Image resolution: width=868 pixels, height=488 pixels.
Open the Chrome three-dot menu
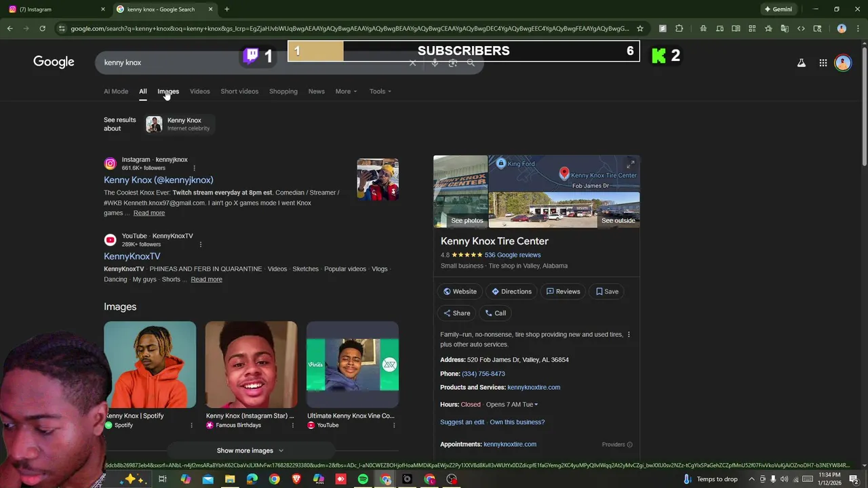coord(858,28)
